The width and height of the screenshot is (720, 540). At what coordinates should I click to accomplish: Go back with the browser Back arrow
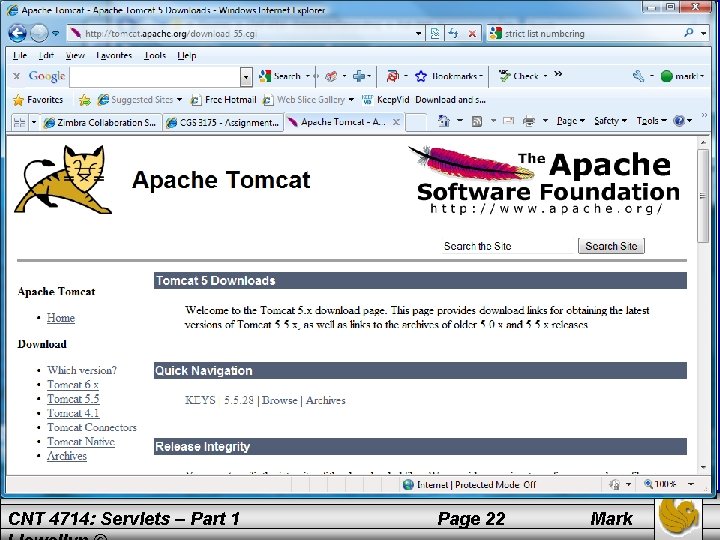pos(17,33)
